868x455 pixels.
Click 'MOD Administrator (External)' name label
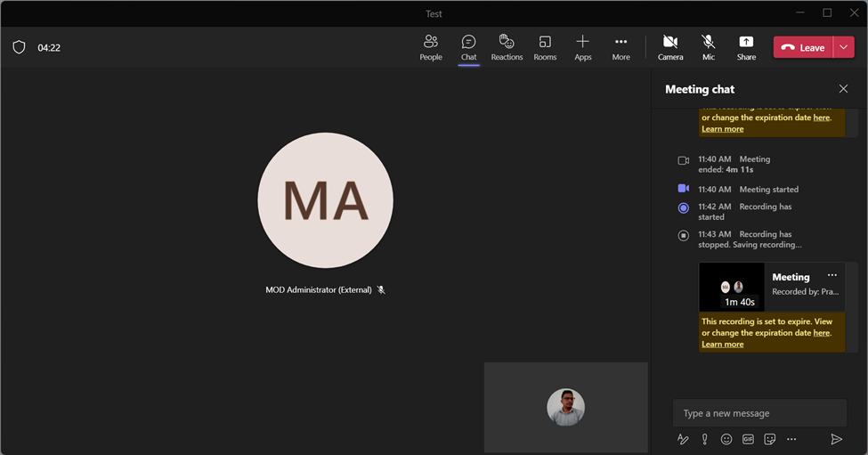pyautogui.click(x=319, y=289)
